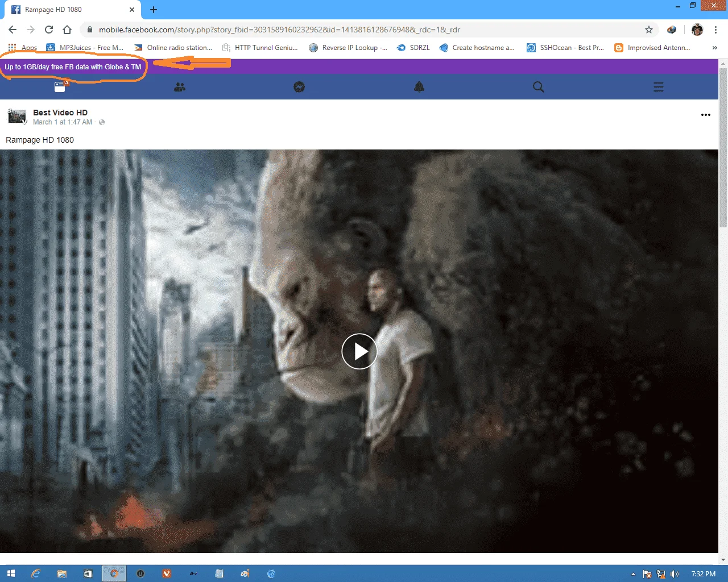Open Chrome's three-dot menu
The image size is (728, 582).
coord(715,30)
